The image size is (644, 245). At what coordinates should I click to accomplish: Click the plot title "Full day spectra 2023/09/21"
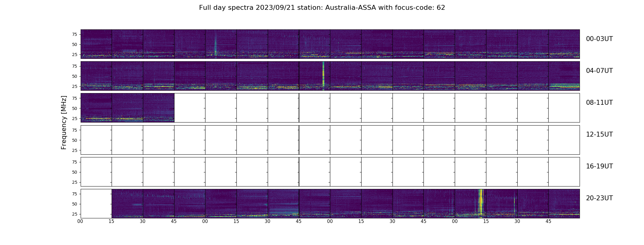247,8
